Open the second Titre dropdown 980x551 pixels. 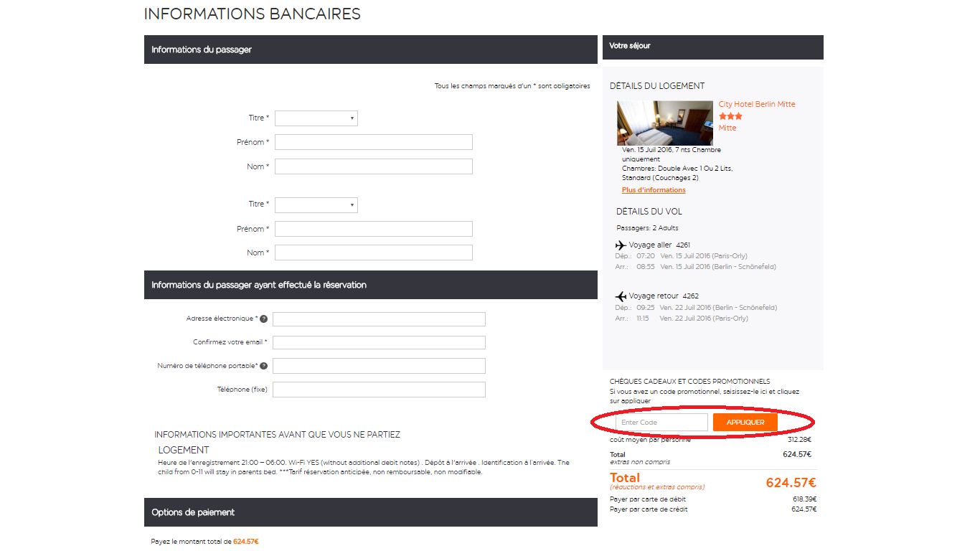click(x=316, y=204)
